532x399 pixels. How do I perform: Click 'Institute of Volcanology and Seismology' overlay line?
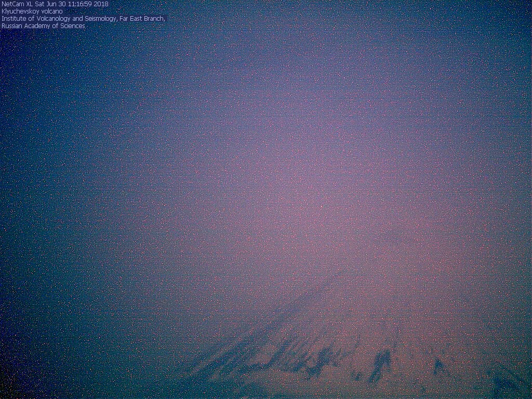[x=84, y=19]
